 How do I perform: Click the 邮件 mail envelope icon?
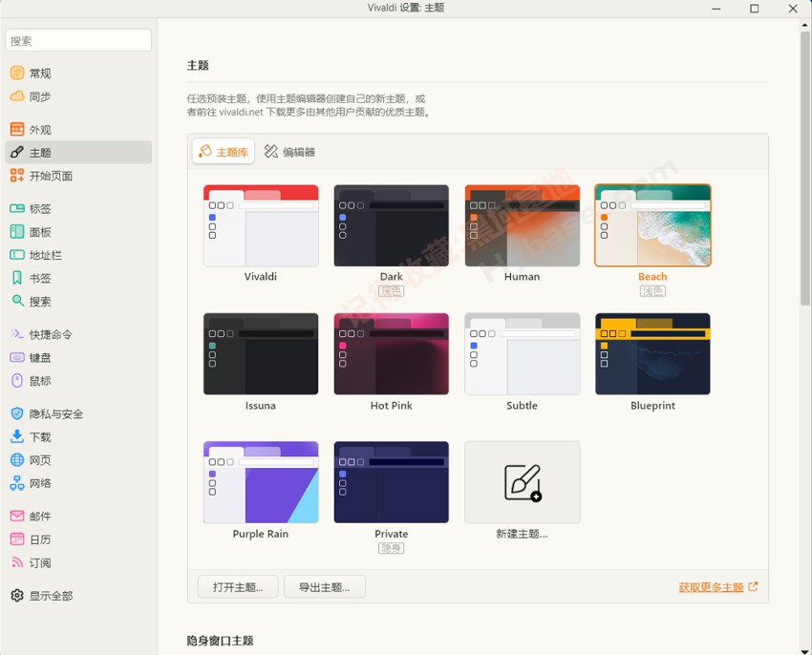pyautogui.click(x=17, y=516)
